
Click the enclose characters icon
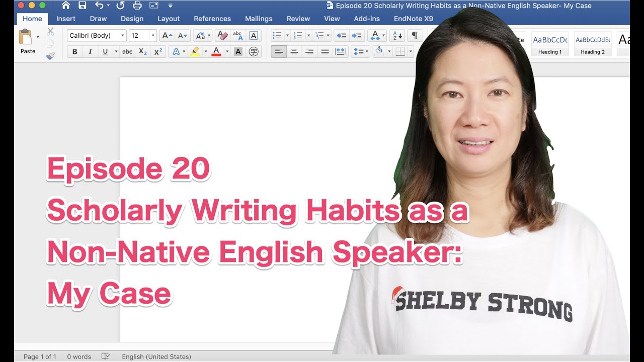254,51
